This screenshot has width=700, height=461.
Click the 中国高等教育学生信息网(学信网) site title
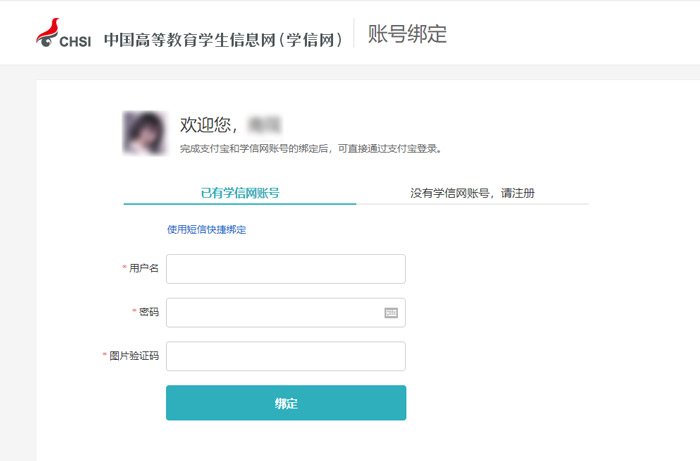coord(223,40)
